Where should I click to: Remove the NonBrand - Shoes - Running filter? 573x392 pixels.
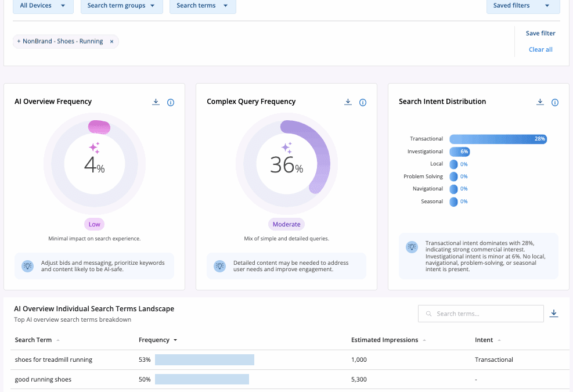coord(111,42)
